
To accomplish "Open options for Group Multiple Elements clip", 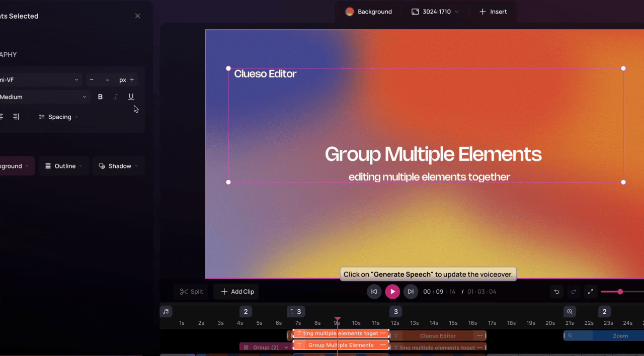I will click(x=383, y=345).
